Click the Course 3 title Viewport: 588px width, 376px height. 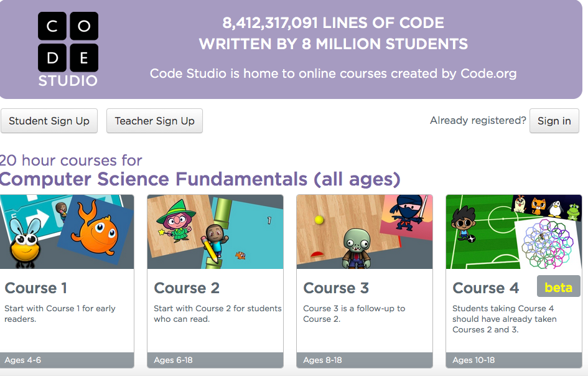click(x=336, y=288)
